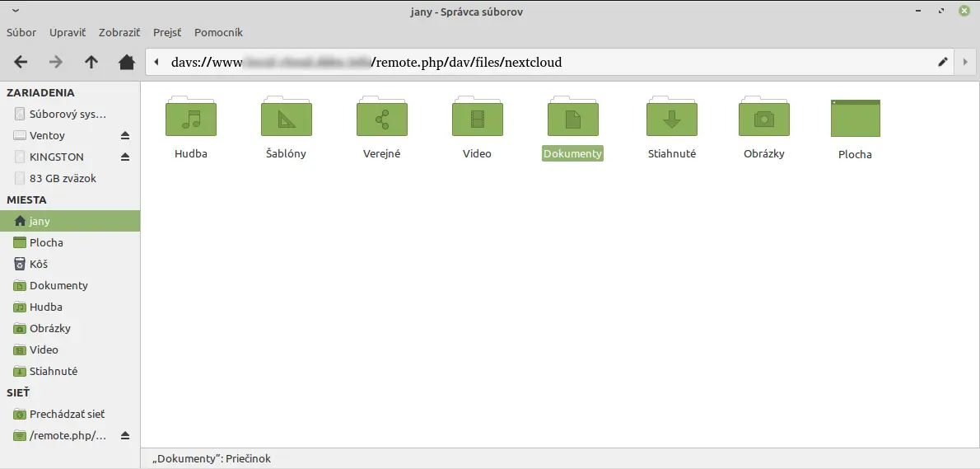Go forward with the right arrow

[56, 62]
